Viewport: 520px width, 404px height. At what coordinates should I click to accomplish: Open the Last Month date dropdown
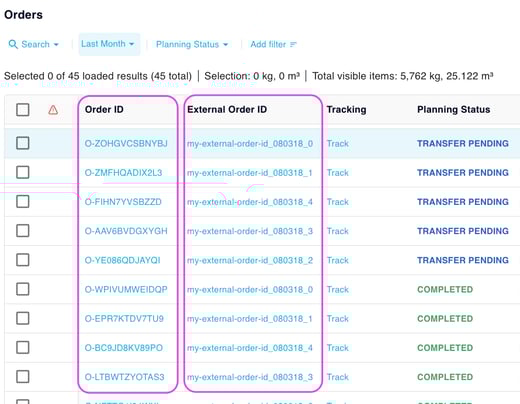(x=107, y=44)
